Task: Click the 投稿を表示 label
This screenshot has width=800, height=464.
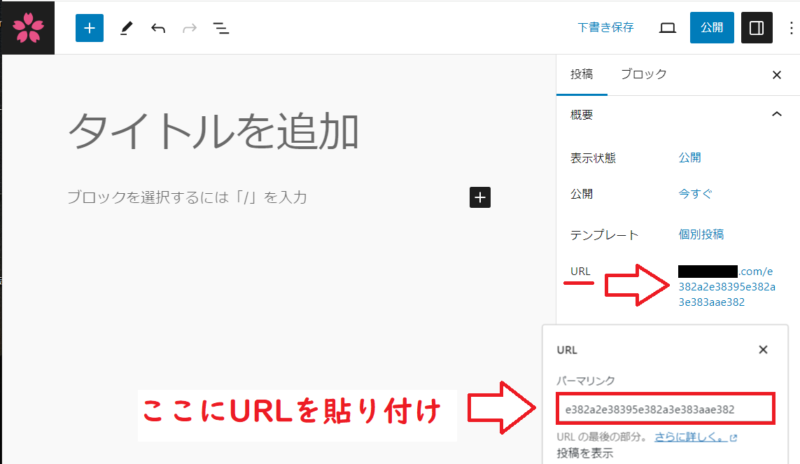Action: pyautogui.click(x=585, y=453)
